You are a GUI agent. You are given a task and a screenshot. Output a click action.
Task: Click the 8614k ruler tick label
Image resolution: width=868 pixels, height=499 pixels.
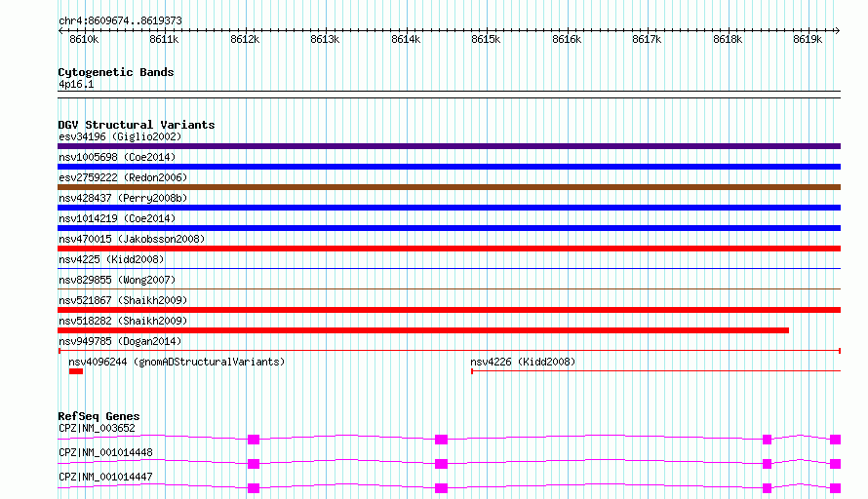(406, 39)
